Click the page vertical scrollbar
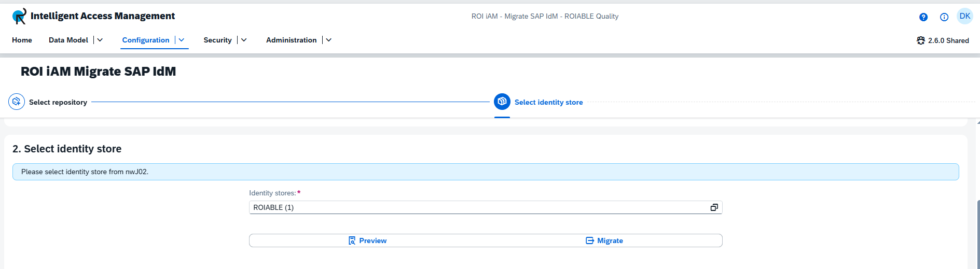980x269 pixels. (x=978, y=233)
